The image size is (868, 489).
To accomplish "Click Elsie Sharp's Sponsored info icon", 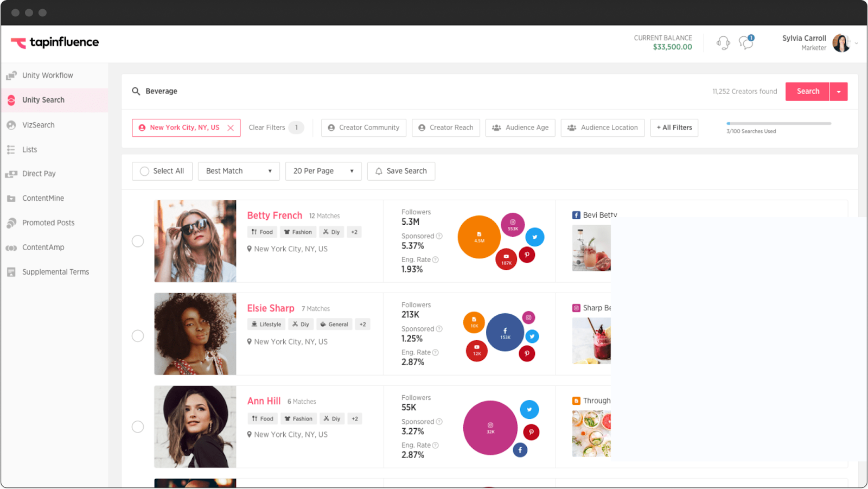I will [x=439, y=329].
